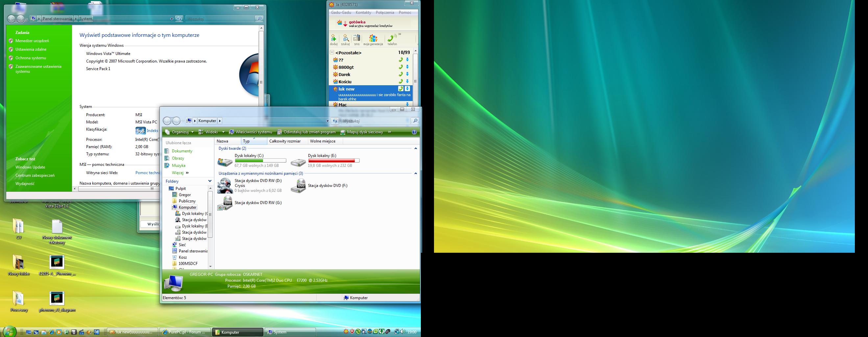Select the Dysk lokalny (C:) drive icon
Image resolution: width=868 pixels, height=337 pixels.
tap(225, 162)
